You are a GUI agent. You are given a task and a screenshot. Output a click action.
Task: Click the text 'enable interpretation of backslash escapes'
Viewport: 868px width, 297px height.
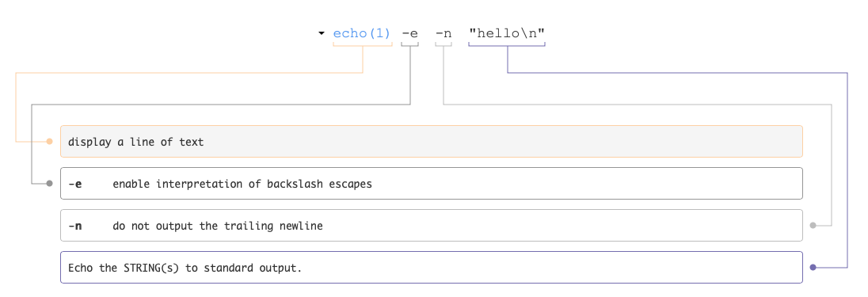click(242, 184)
